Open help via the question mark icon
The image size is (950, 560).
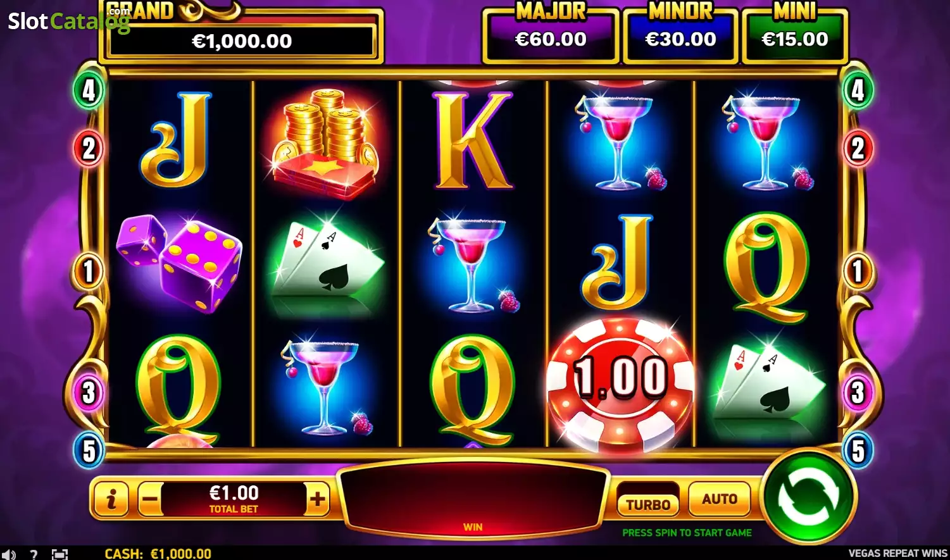[34, 554]
